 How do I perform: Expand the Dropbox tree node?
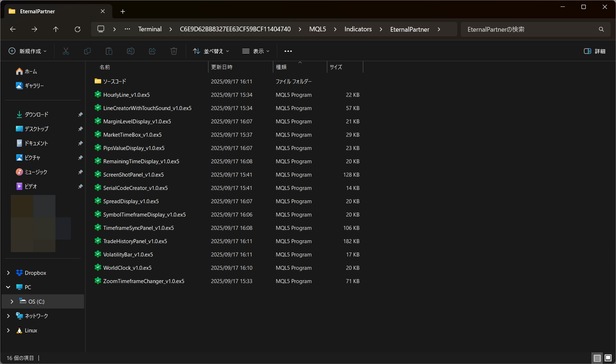point(8,273)
